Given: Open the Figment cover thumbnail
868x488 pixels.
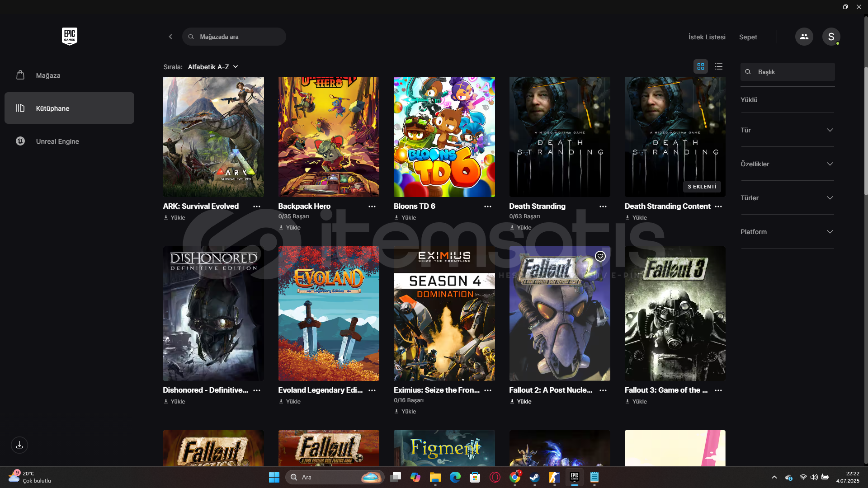Looking at the screenshot, I should tap(444, 448).
